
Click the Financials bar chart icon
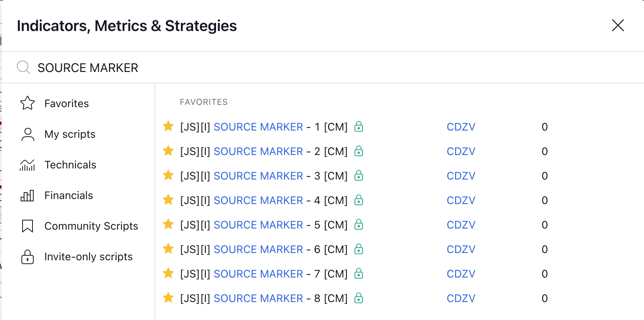tap(28, 196)
